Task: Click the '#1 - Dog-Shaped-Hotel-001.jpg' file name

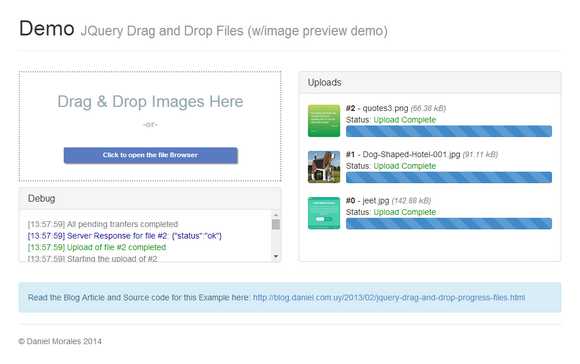Action: click(403, 154)
